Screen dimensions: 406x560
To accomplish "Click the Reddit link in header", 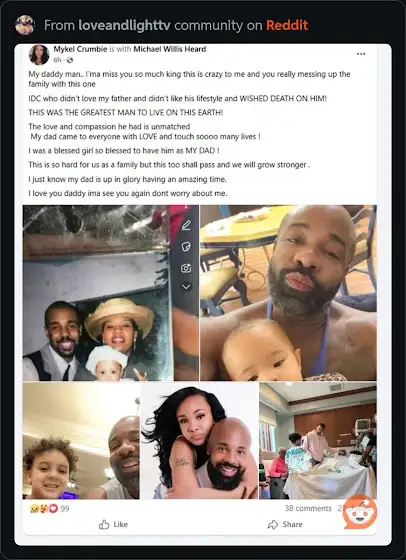I will pyautogui.click(x=287, y=25).
